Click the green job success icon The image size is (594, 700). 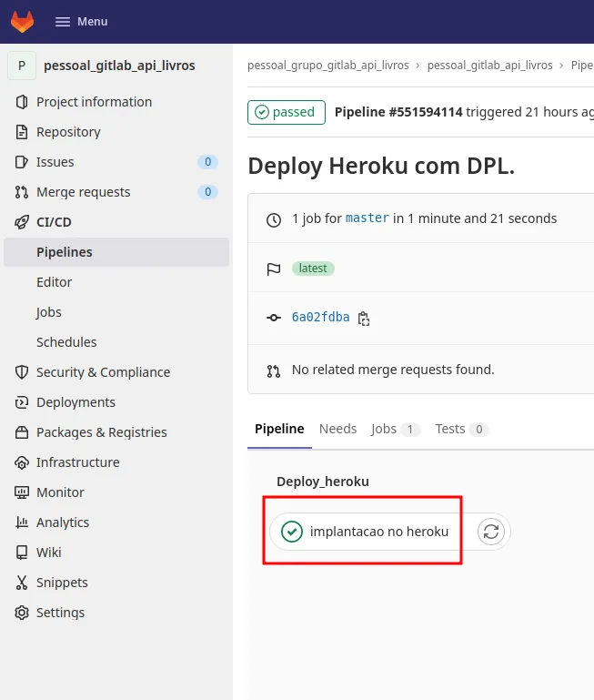(x=292, y=532)
